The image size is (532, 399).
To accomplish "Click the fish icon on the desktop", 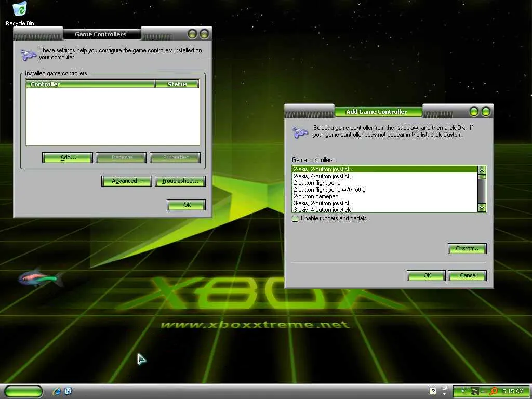I will point(41,278).
